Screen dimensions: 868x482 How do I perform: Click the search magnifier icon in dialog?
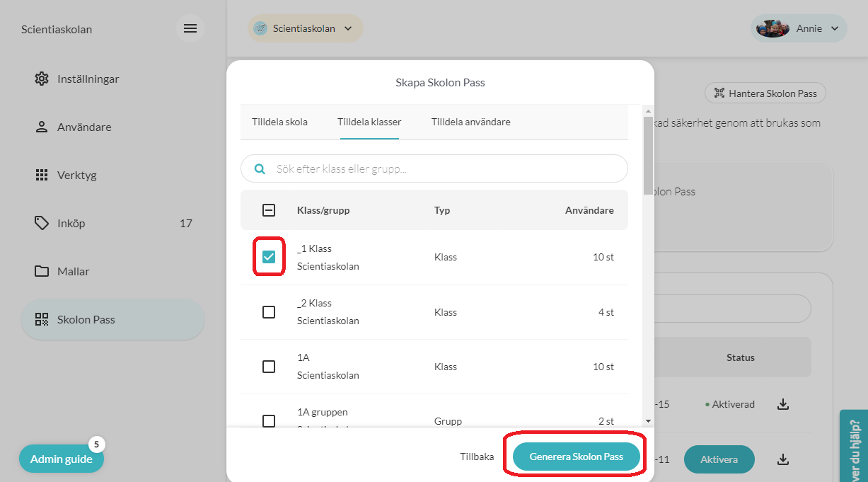(260, 169)
